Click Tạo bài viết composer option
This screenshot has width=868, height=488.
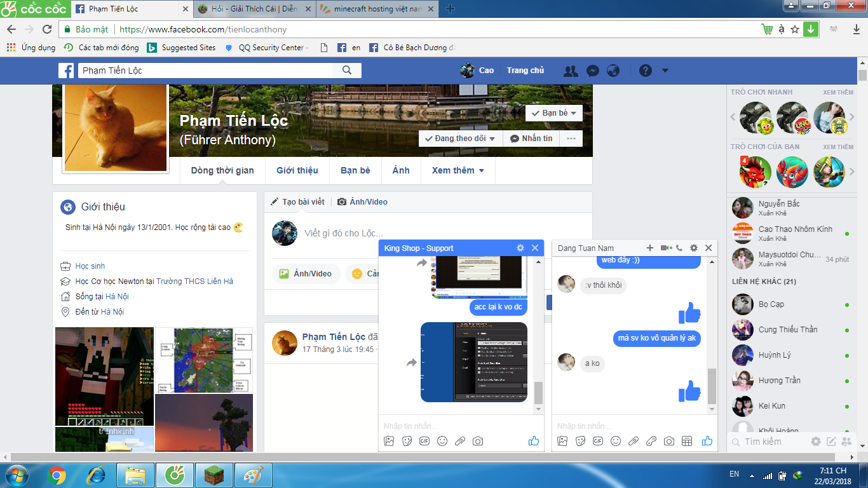297,202
